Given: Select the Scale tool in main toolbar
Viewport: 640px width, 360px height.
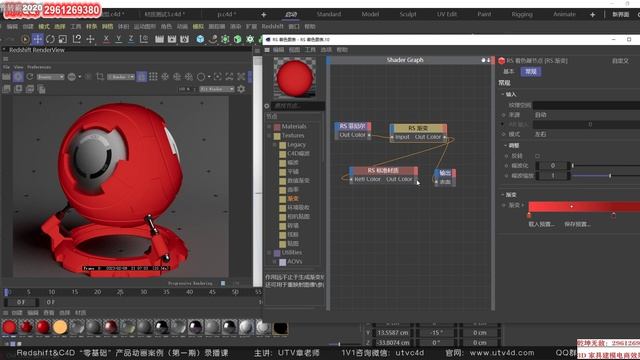Looking at the screenshot, I should click(x=62, y=39).
